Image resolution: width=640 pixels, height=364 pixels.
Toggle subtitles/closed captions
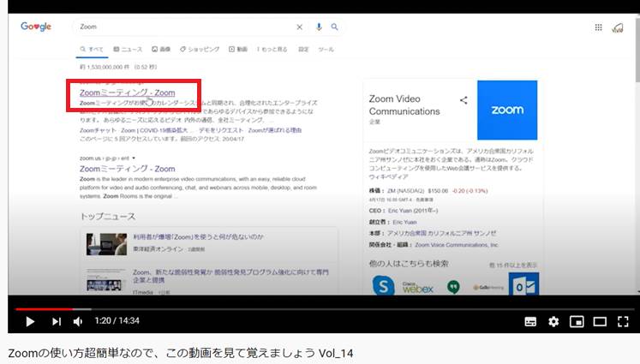click(530, 321)
